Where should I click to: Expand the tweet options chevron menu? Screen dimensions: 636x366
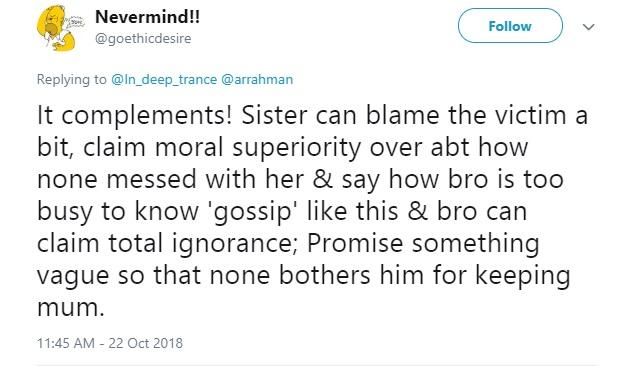[588, 27]
